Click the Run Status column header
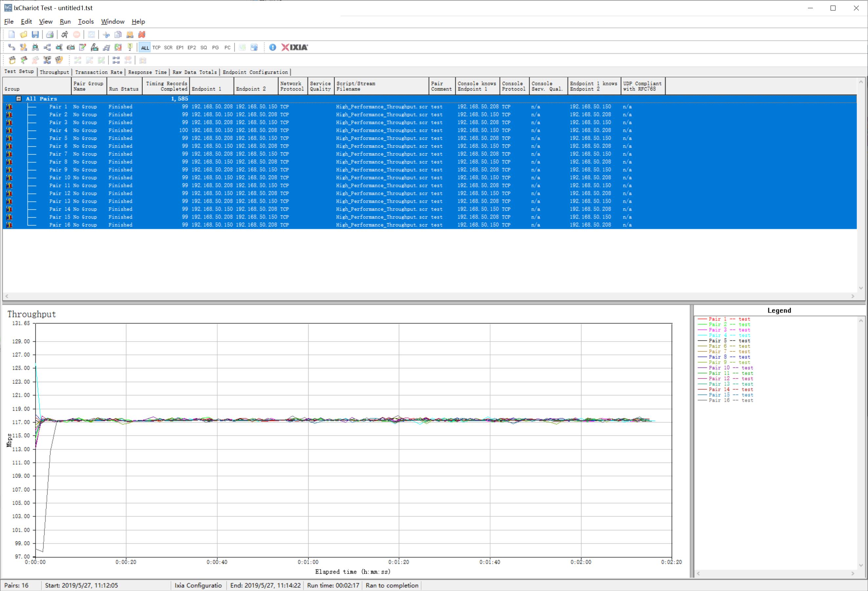Viewport: 868px width, 591px height. [124, 86]
